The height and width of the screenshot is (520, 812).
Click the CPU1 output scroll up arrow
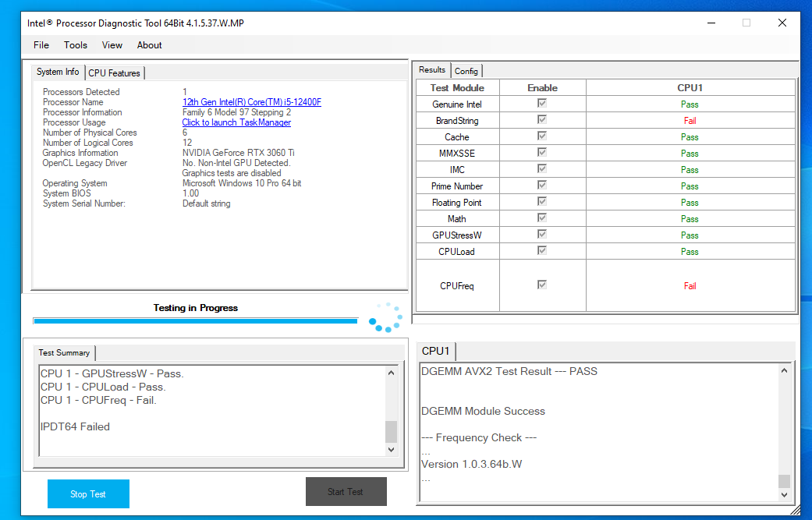tap(784, 370)
